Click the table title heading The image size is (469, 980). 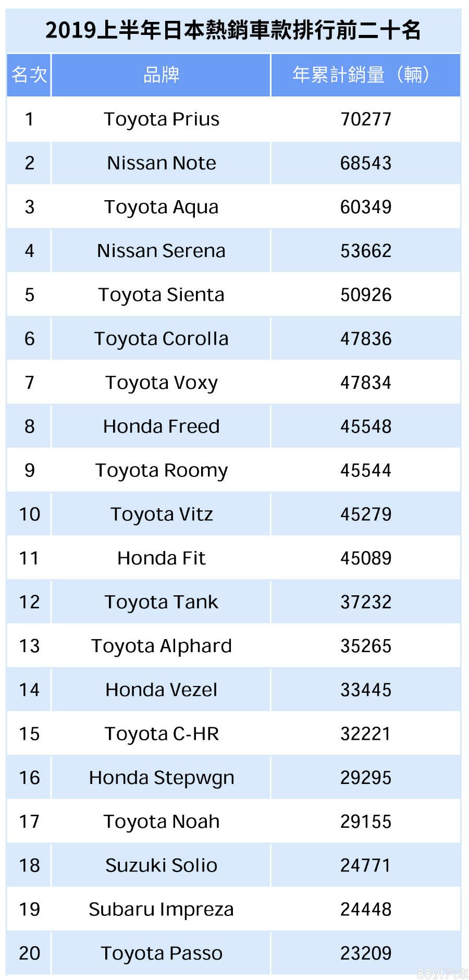tap(233, 30)
